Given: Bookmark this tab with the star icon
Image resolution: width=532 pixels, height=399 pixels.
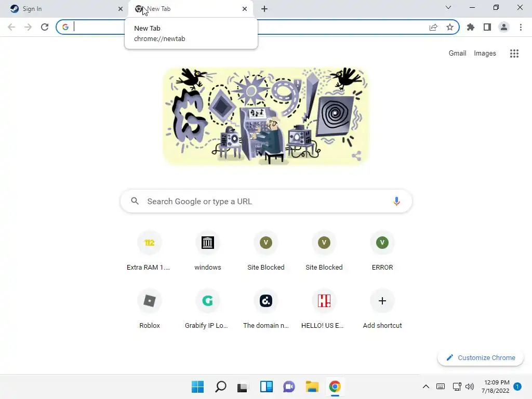Looking at the screenshot, I should pyautogui.click(x=450, y=27).
